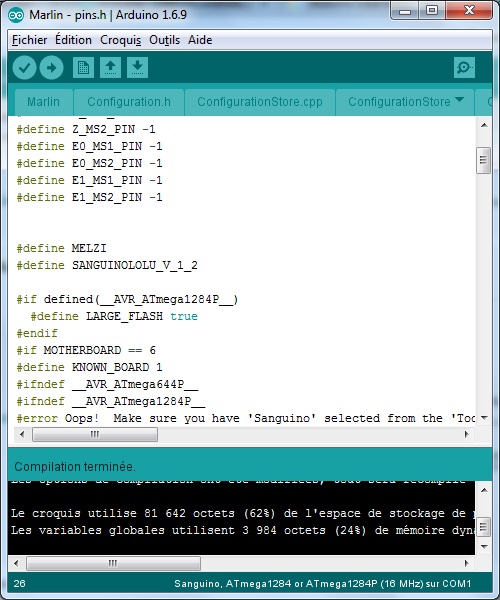The image size is (500, 600).
Task: Click the editor horizontal scrollbar thumb
Action: (94, 434)
